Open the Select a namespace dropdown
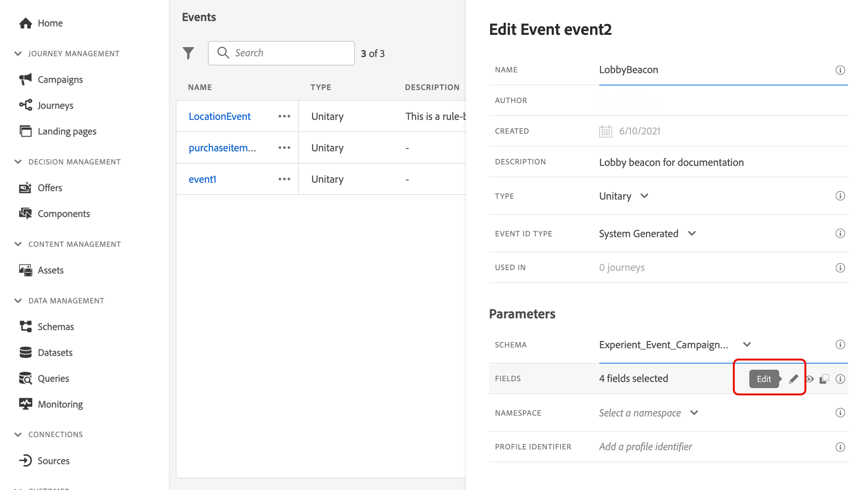 tap(649, 413)
